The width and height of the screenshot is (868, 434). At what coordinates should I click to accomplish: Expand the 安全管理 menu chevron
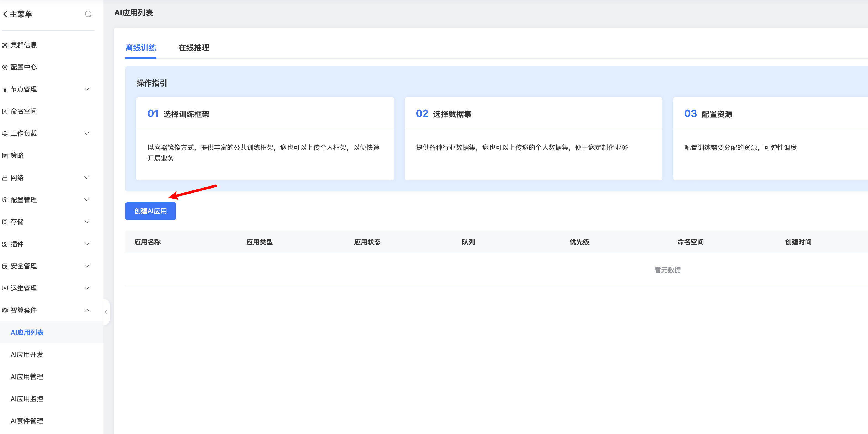[x=86, y=266]
